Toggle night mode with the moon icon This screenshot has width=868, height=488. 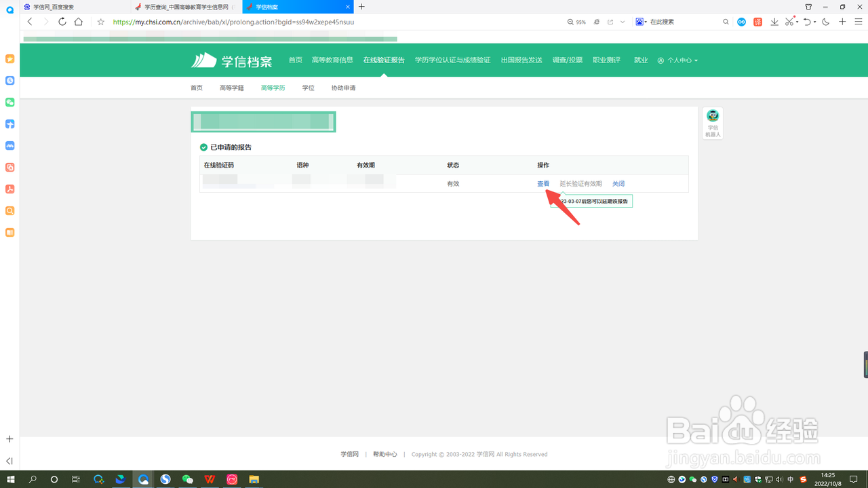pyautogui.click(x=825, y=21)
